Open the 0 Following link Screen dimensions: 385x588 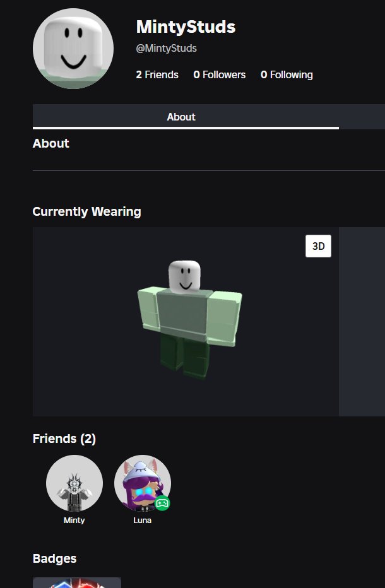(x=287, y=74)
